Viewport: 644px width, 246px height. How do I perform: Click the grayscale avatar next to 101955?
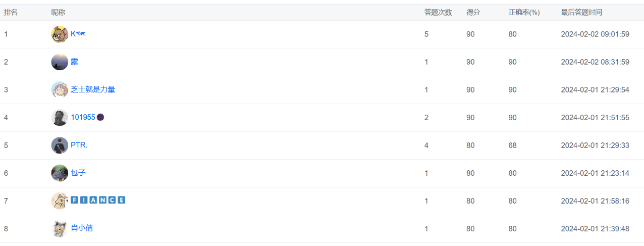[60, 118]
